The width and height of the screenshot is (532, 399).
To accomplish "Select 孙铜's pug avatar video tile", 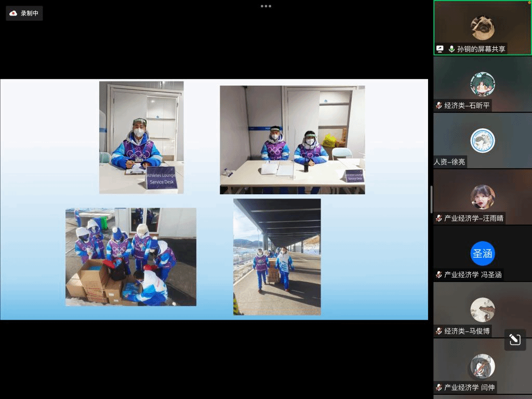I will [482, 27].
